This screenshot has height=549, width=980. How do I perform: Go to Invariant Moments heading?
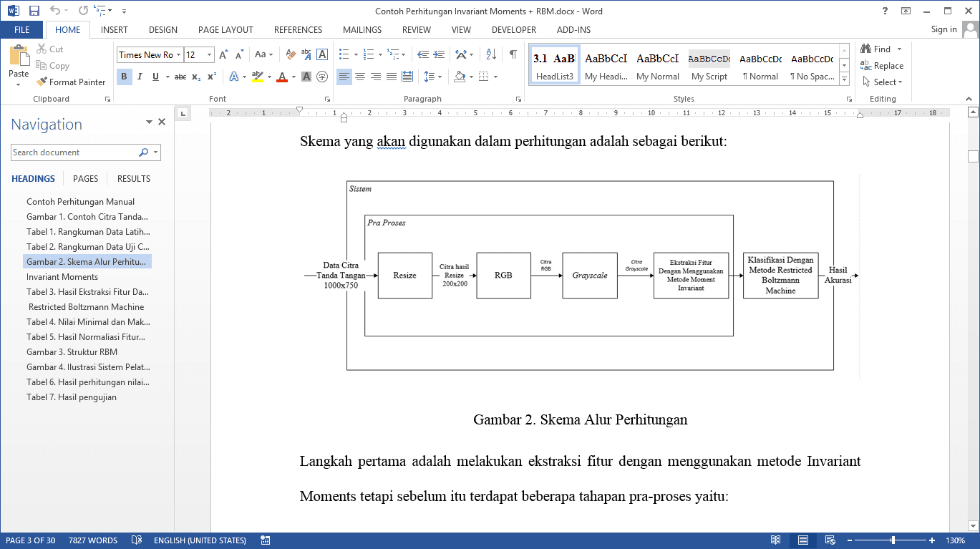click(62, 277)
